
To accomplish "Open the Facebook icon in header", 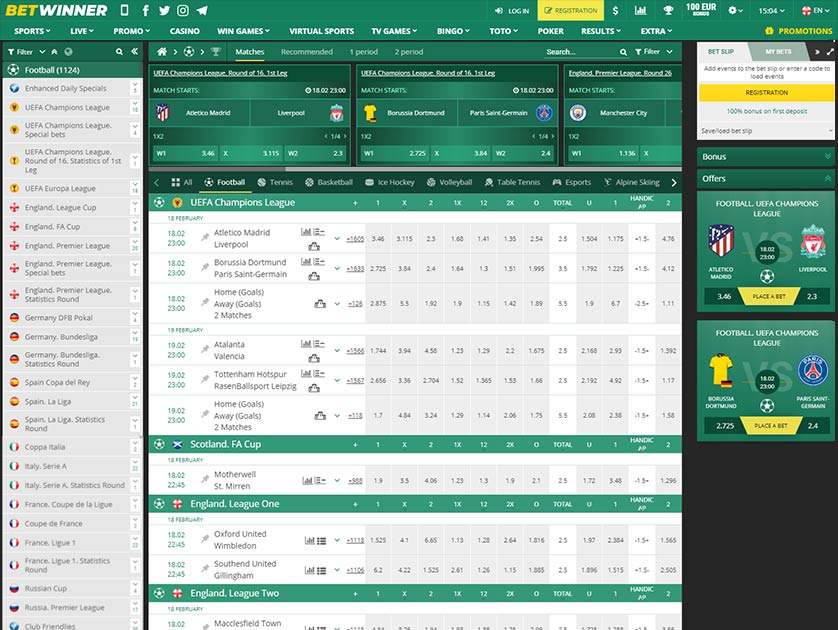I will (145, 10).
